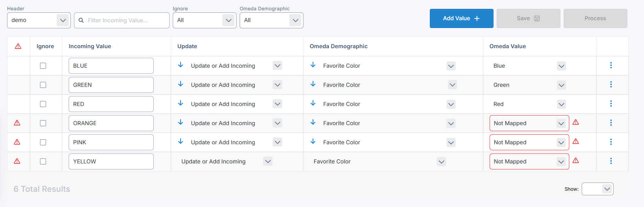Screen dimensions: 644x207
Task: Tick the Ignore checkbox for ORANGE
Action: pyautogui.click(x=43, y=123)
